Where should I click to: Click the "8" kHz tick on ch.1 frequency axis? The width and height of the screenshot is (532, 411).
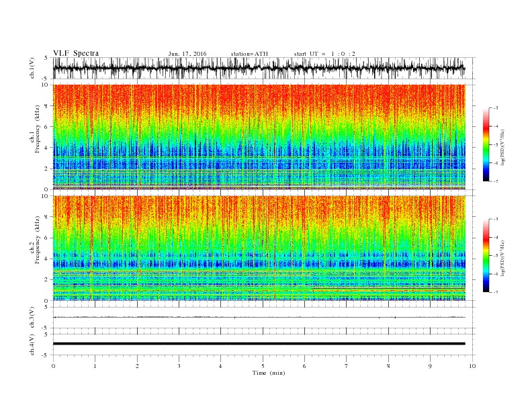(x=46, y=106)
